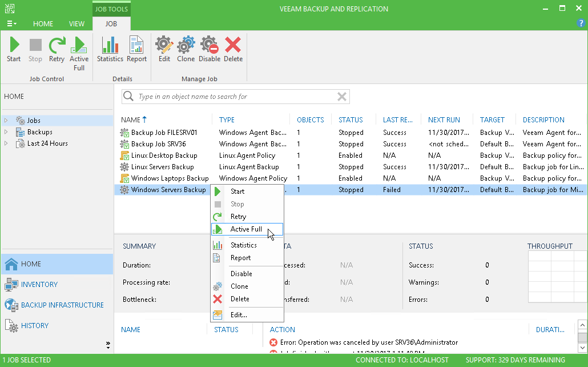Image resolution: width=588 pixels, height=367 pixels.
Task: Select Last 24 Hours in the tree
Action: (47, 143)
